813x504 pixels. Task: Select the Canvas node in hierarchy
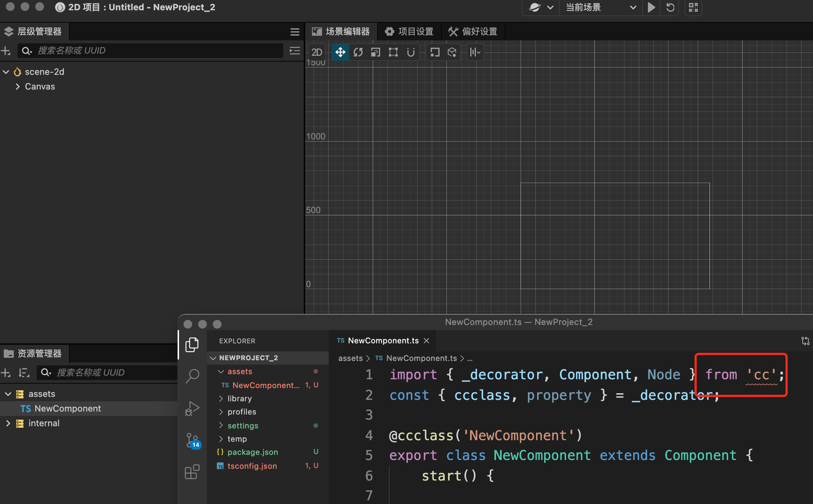pyautogui.click(x=40, y=87)
